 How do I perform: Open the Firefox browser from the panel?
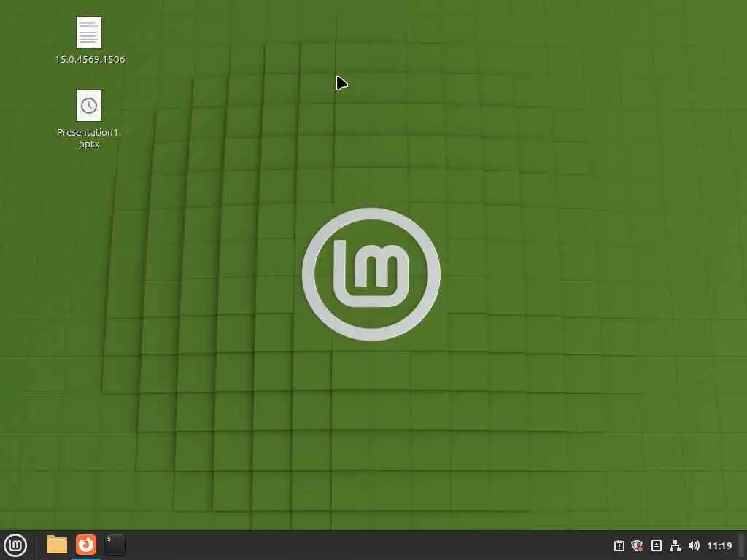(x=86, y=545)
